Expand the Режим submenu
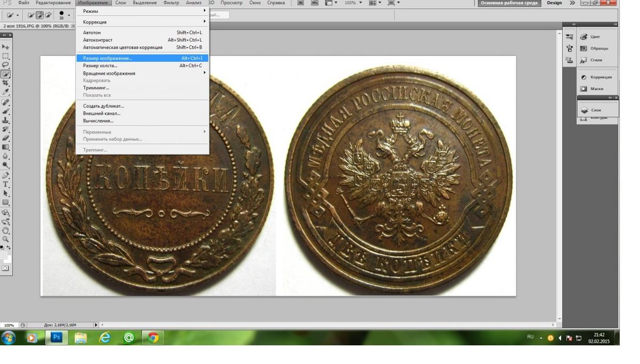 click(142, 11)
